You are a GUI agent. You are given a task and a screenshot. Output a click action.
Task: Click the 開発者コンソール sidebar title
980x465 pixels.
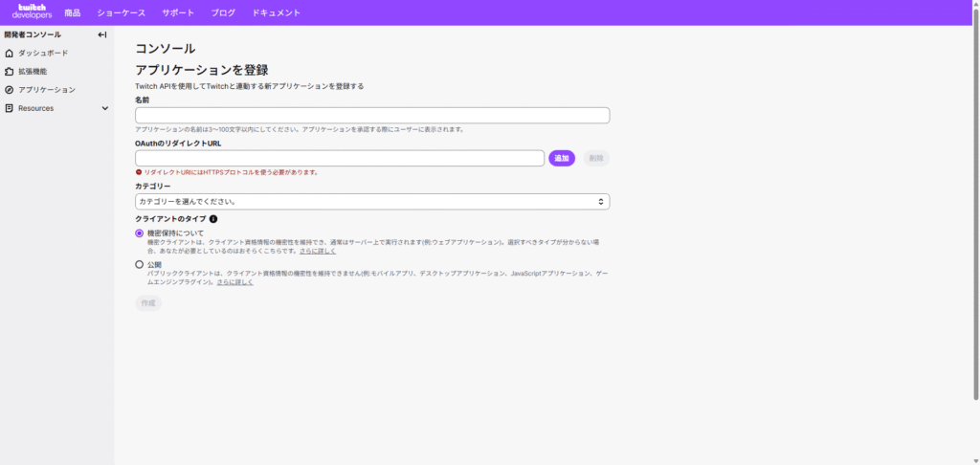33,35
